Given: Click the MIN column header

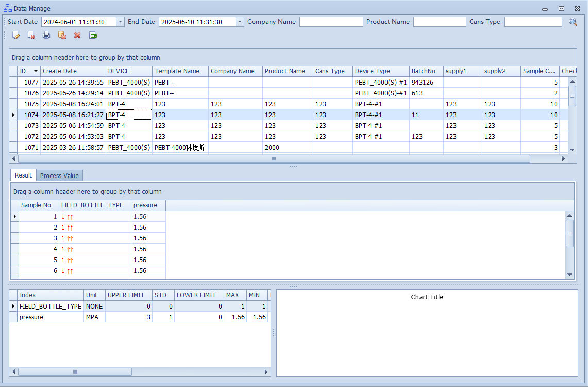Looking at the screenshot, I should (257, 295).
